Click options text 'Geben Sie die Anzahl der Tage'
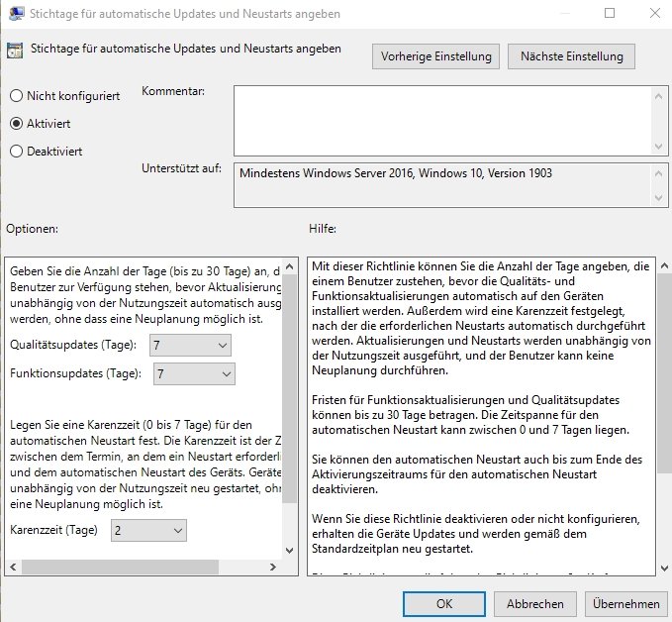Screen dimensions: 672x622 [x=145, y=295]
